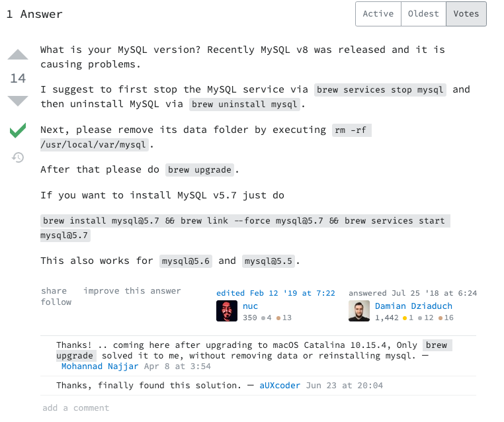Image resolution: width=504 pixels, height=422 pixels.
Task: Open Damian Dziaduch's profile link
Action: 413,306
